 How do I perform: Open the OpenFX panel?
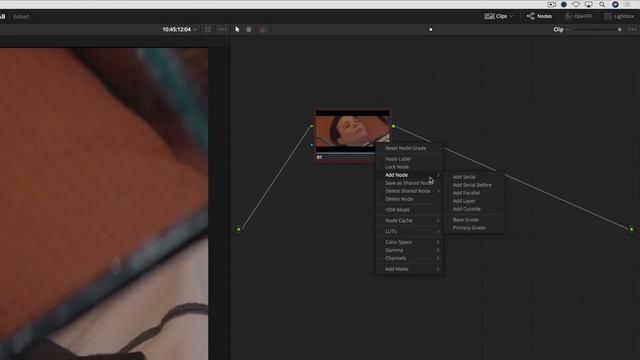click(578, 16)
